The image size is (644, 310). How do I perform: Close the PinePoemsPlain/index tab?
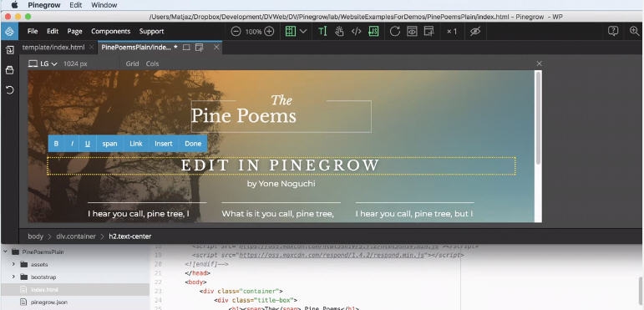click(x=216, y=48)
